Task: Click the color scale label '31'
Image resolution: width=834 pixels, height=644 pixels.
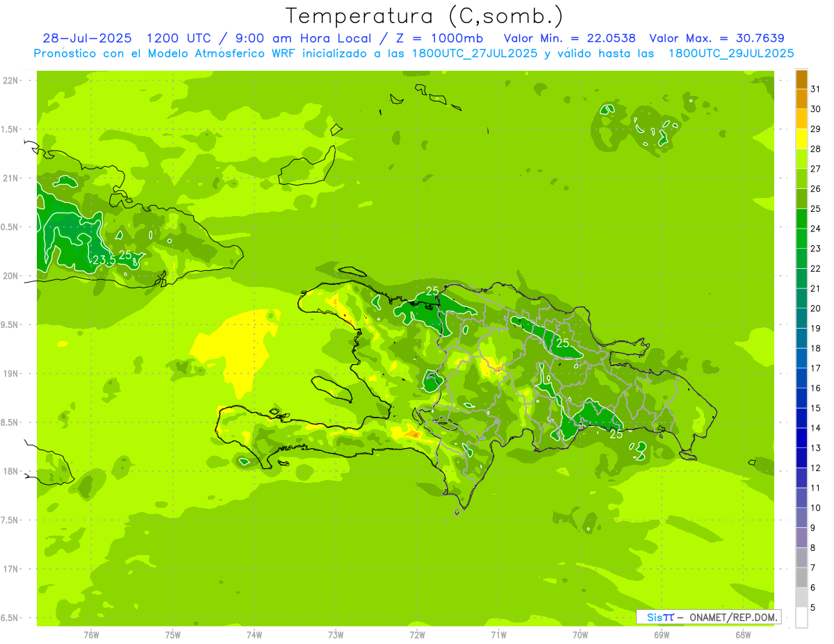Action: tap(816, 88)
